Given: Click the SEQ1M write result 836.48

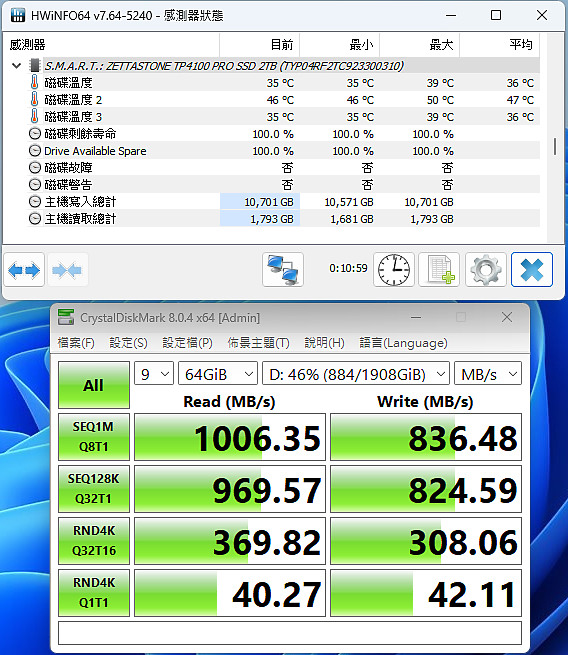Looking at the screenshot, I should (426, 437).
